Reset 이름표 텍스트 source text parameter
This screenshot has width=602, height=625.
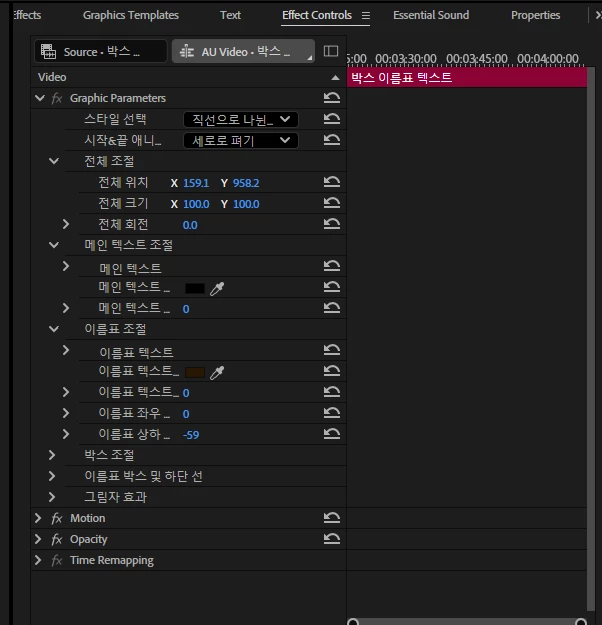[332, 350]
